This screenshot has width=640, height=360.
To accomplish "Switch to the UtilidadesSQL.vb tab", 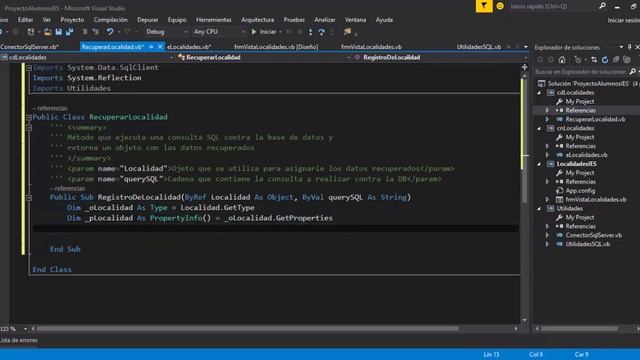I will [478, 47].
